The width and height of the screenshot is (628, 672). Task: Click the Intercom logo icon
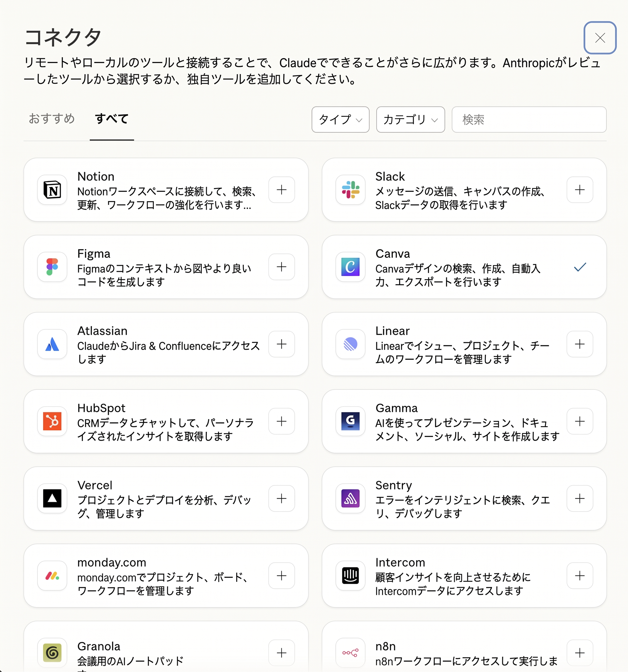350,576
